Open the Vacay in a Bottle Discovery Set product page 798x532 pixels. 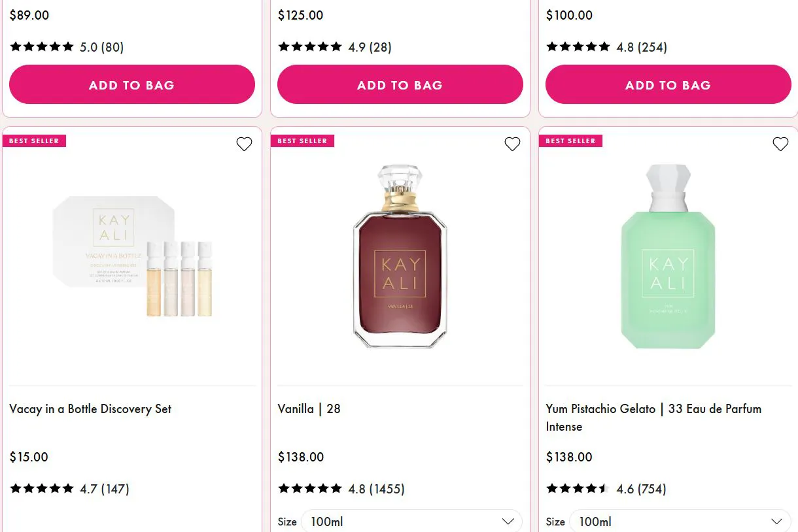tap(90, 408)
